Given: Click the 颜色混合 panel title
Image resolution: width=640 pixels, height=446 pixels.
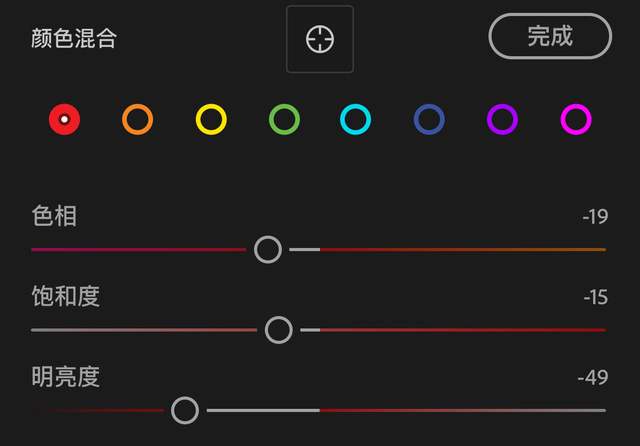Looking at the screenshot, I should click(x=74, y=40).
